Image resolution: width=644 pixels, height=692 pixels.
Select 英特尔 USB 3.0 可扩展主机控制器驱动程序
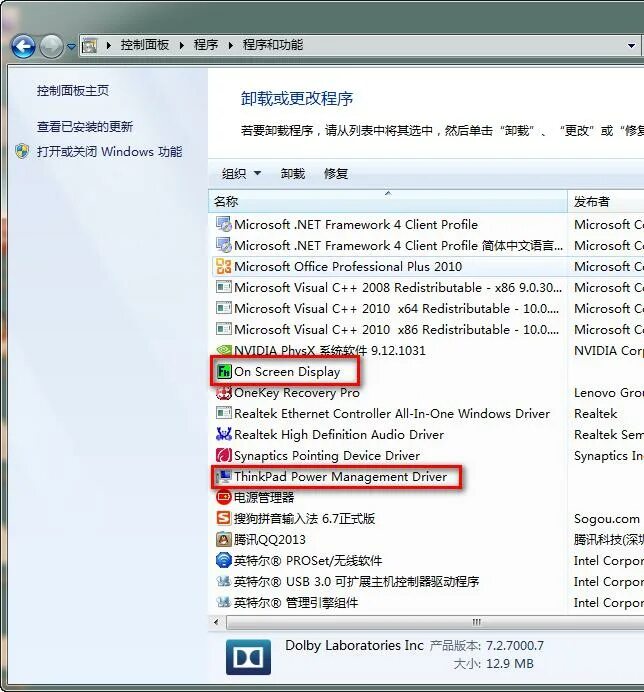pyautogui.click(x=356, y=582)
